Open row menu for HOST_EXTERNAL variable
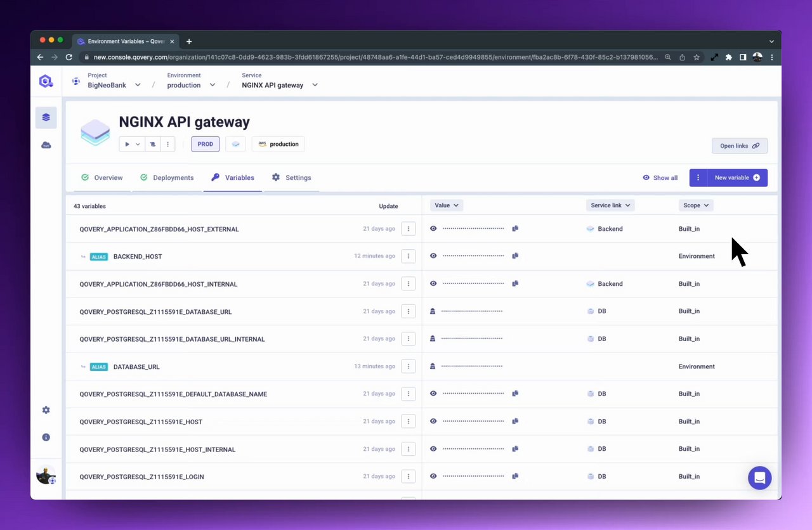This screenshot has height=530, width=812. point(409,228)
